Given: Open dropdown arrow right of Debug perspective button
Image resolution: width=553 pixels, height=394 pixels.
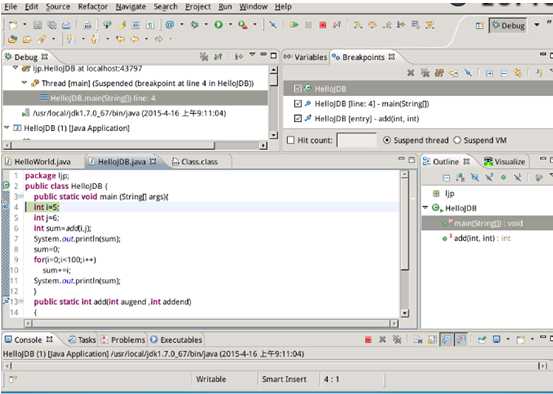Looking at the screenshot, I should point(536,25).
